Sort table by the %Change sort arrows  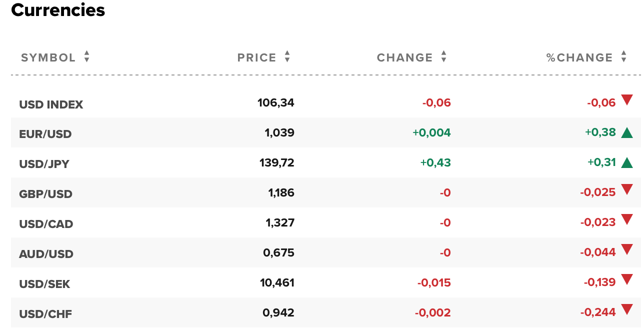tap(623, 56)
